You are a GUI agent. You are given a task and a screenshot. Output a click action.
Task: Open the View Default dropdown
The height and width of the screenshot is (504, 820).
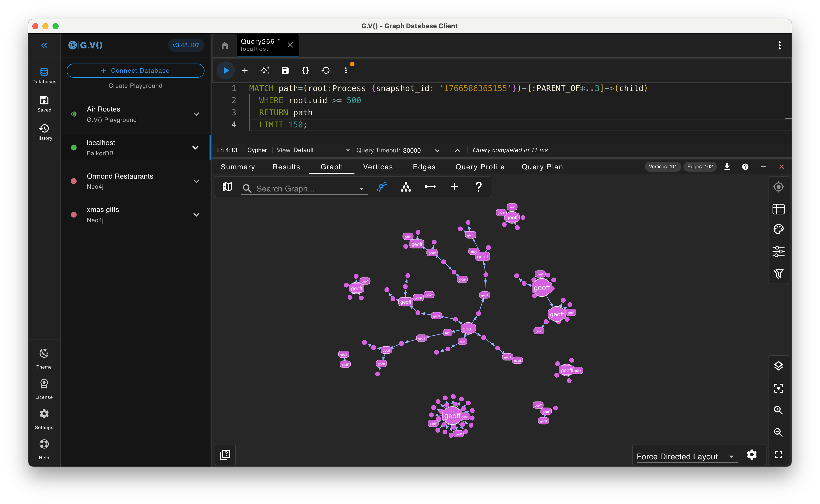314,150
